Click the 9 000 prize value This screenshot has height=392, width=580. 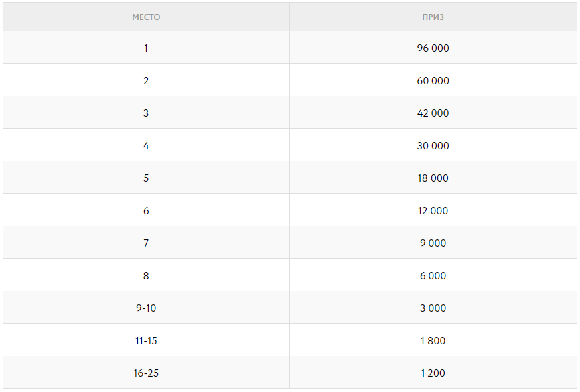(x=433, y=243)
